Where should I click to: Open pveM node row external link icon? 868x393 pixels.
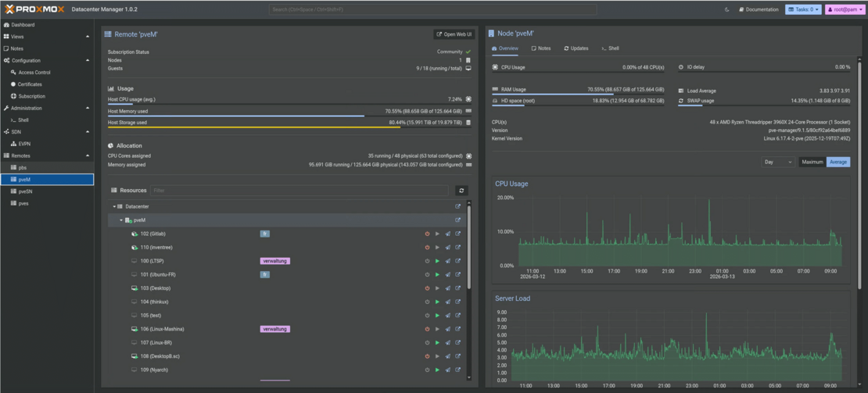(x=457, y=220)
